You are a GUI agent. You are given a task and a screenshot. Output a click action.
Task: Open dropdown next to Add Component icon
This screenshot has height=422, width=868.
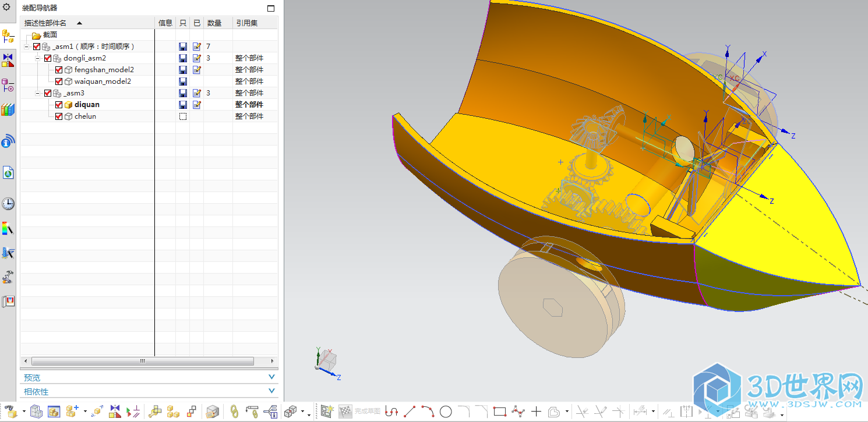85,412
